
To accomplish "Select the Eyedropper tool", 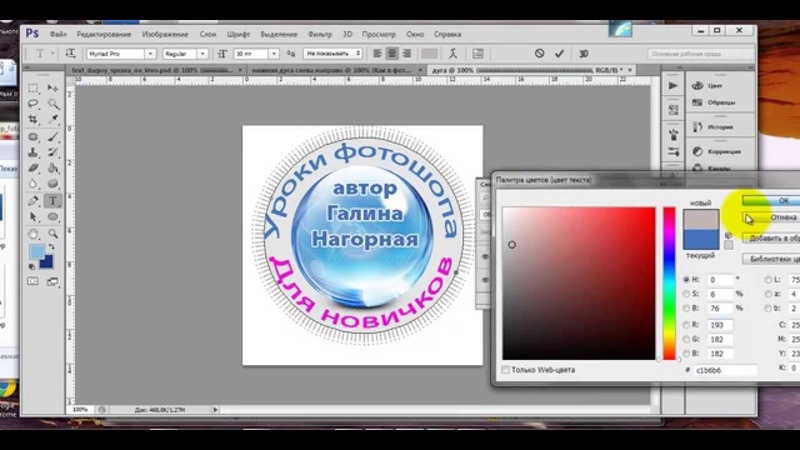I will click(53, 119).
